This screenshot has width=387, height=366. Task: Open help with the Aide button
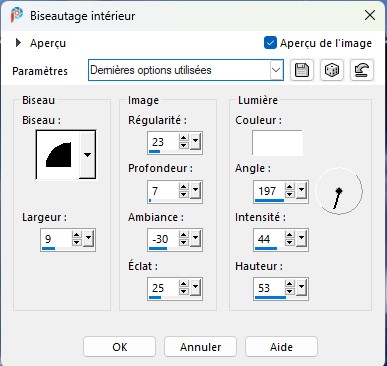[281, 347]
